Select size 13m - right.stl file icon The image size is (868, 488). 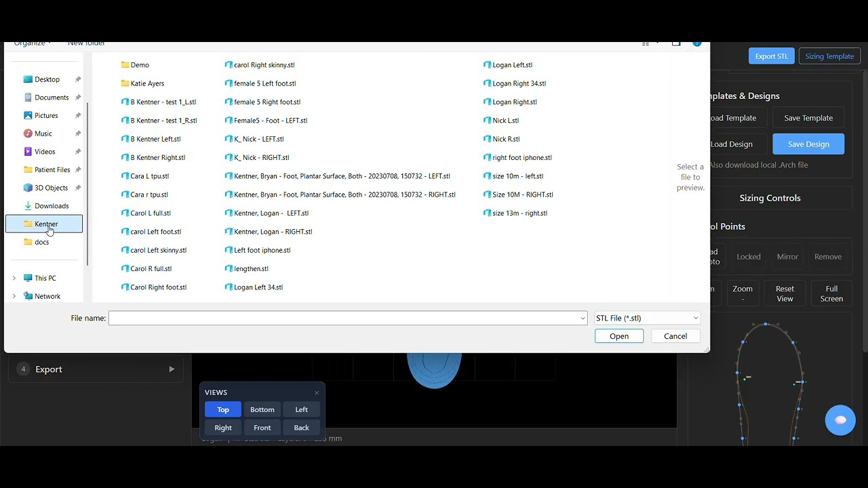coord(487,213)
